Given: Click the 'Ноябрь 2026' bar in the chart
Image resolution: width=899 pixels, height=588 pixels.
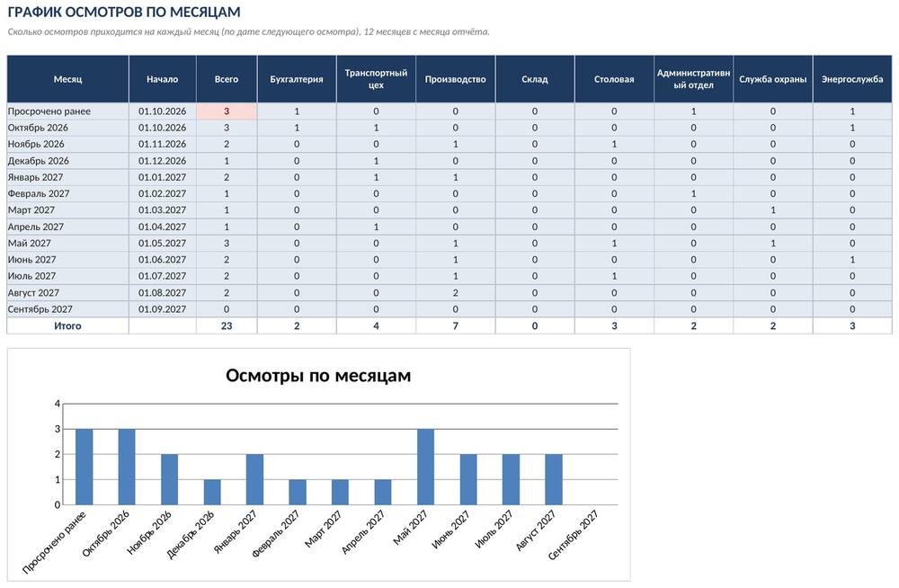Looking at the screenshot, I should pos(170,479).
